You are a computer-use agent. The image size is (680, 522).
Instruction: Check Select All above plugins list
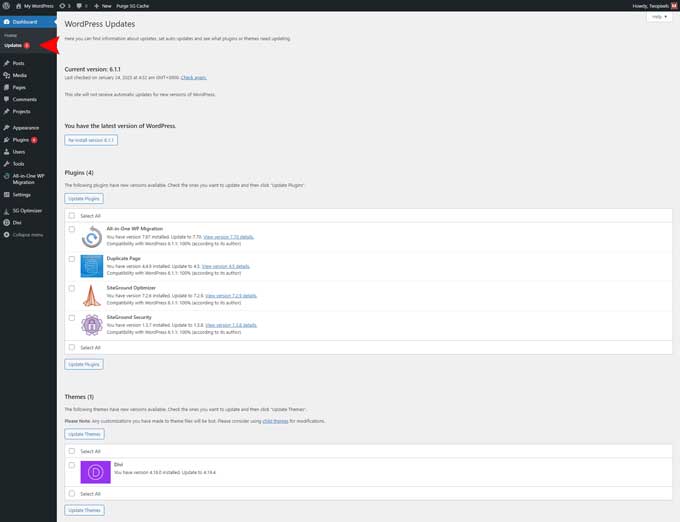[72, 215]
